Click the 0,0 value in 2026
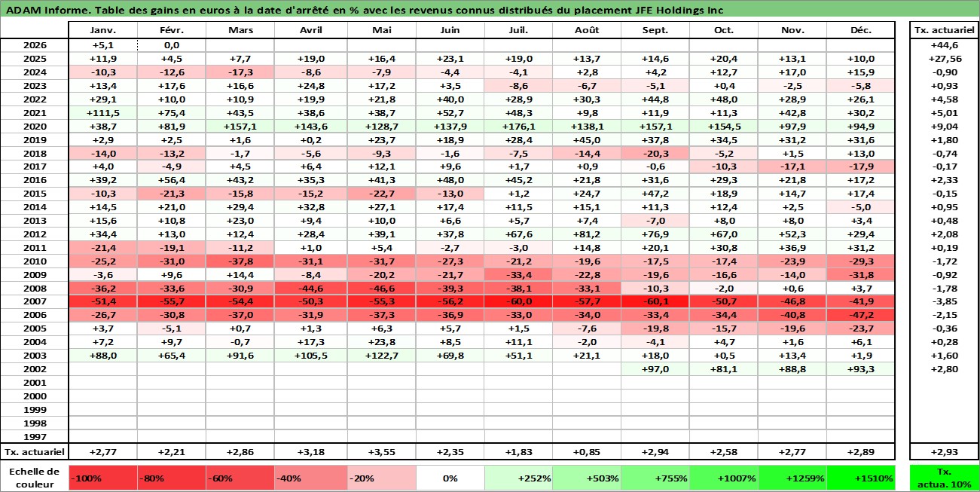This screenshot has height=492, width=980. (172, 45)
